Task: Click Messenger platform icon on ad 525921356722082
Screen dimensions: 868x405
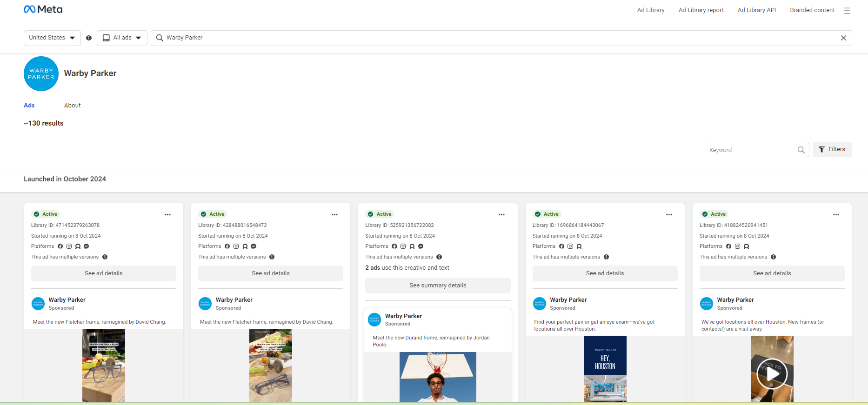Action: click(421, 246)
